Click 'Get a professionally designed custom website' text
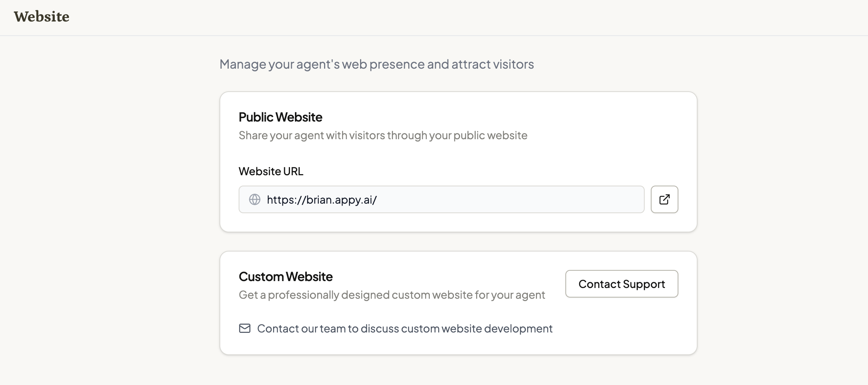This screenshot has width=868, height=385. click(392, 295)
